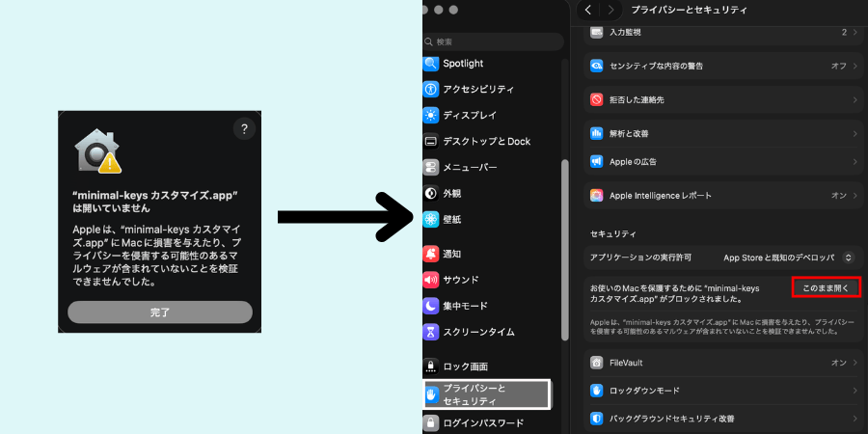The width and height of the screenshot is (868, 434).
Task: Select the メニューバー icon in the sidebar
Action: 431,167
